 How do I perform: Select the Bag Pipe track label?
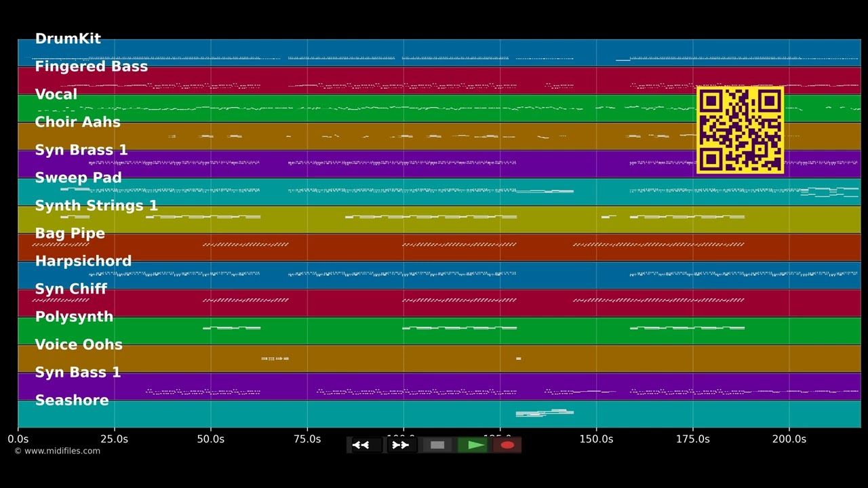[70, 233]
